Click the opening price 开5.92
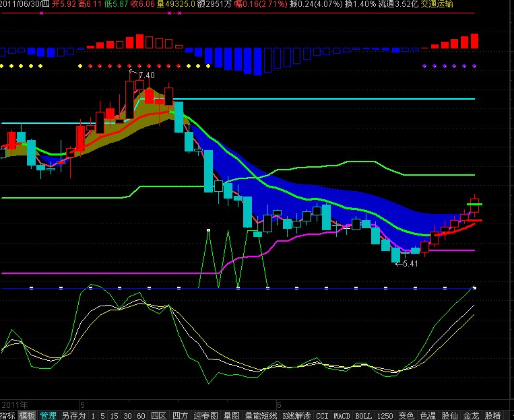 pyautogui.click(x=64, y=4)
